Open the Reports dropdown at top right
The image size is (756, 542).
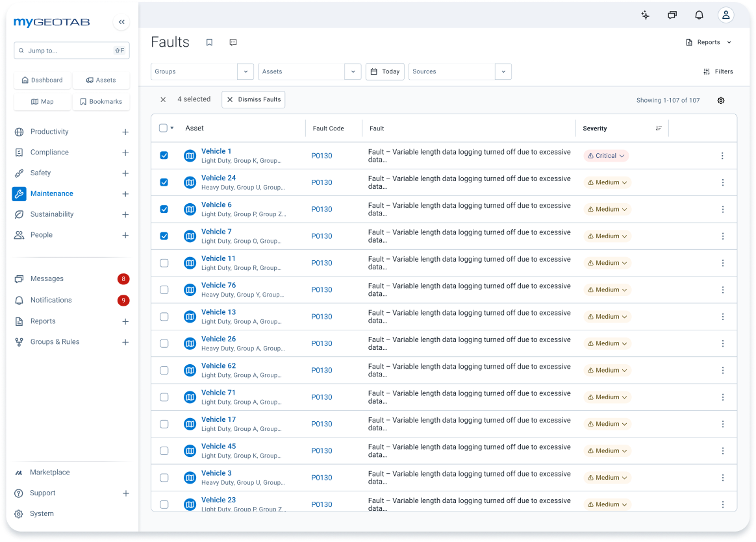(709, 42)
